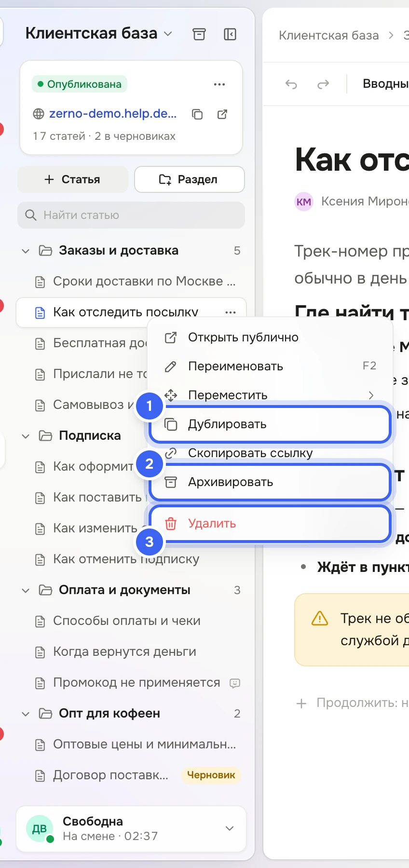Screen dimensions: 409x868
Task: Click the redo arrow in editor toolbar
Action: click(323, 84)
